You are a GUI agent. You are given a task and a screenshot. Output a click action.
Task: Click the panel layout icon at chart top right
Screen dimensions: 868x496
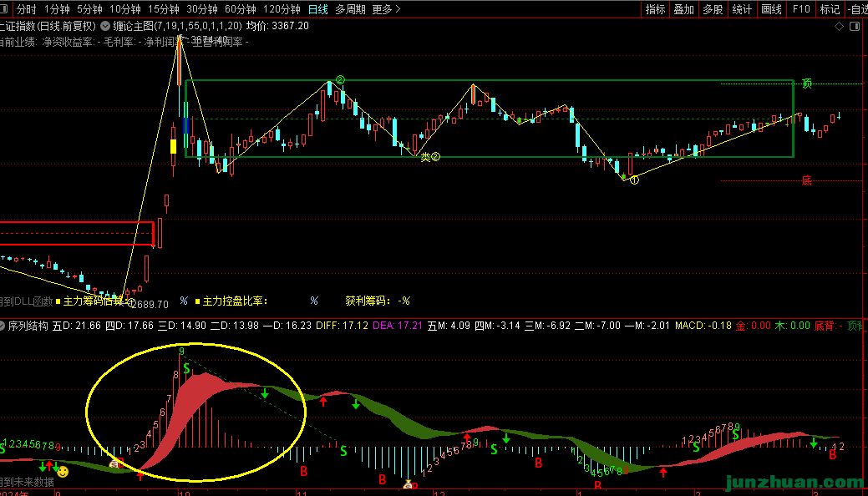coord(855,27)
